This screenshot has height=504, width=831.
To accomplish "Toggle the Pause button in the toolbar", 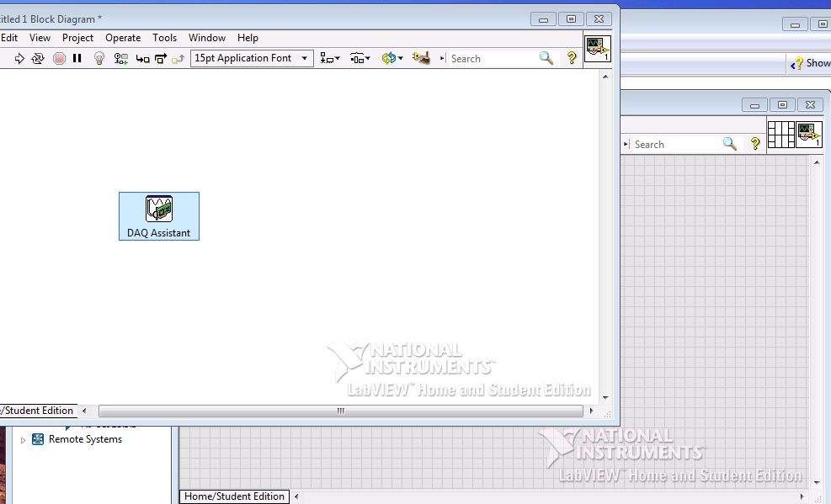I will (x=77, y=58).
